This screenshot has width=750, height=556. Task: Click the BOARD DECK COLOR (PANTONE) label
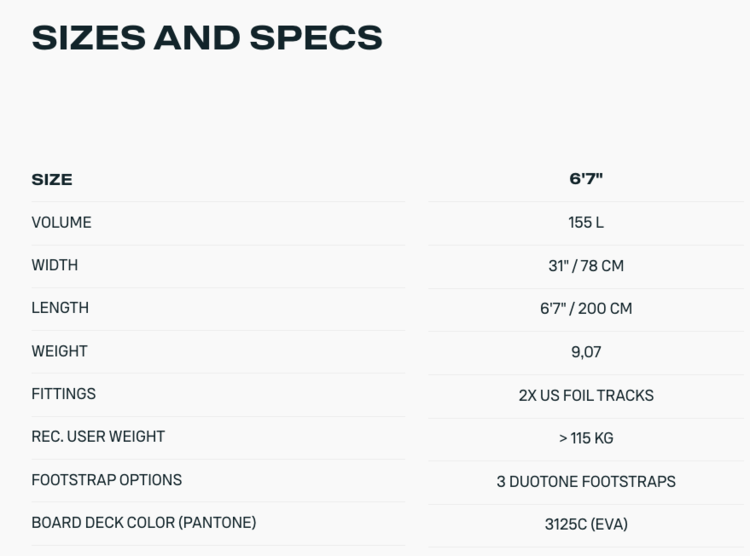coord(144,523)
